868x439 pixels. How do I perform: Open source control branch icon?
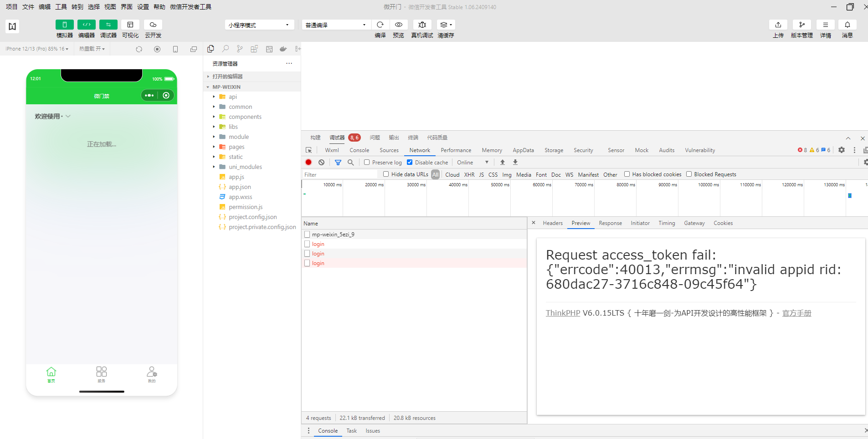pyautogui.click(x=240, y=49)
